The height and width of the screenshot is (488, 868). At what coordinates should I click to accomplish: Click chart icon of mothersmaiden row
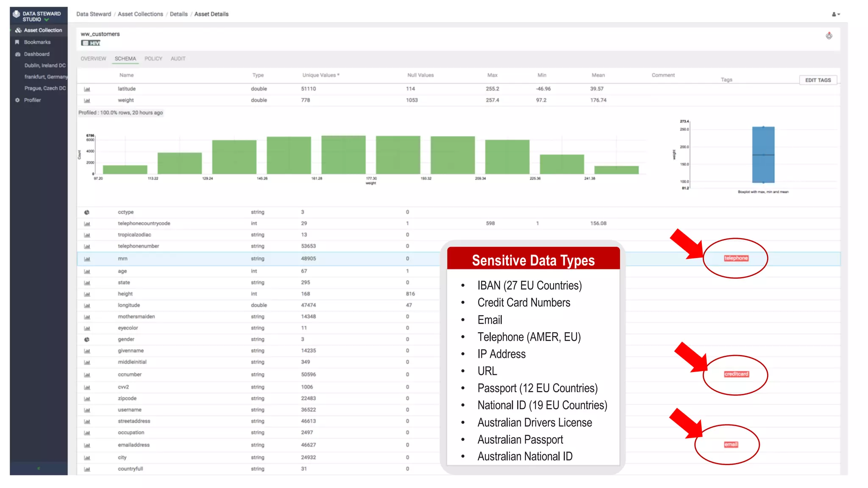87,317
